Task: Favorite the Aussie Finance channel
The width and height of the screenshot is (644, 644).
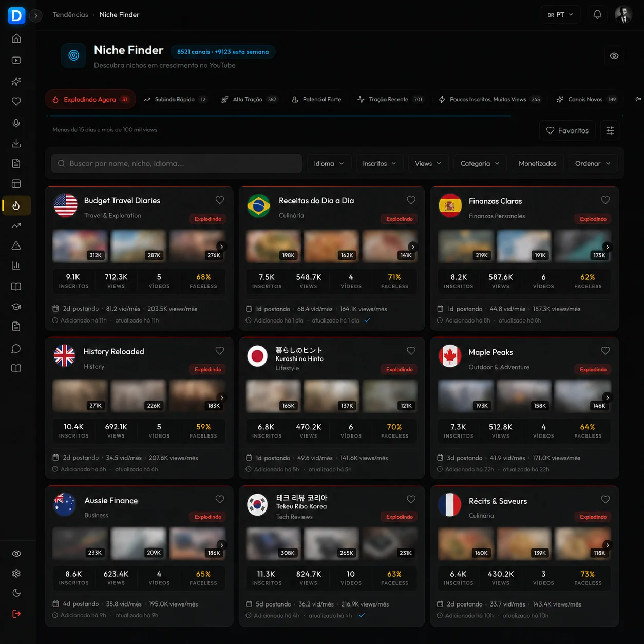Action: click(220, 499)
